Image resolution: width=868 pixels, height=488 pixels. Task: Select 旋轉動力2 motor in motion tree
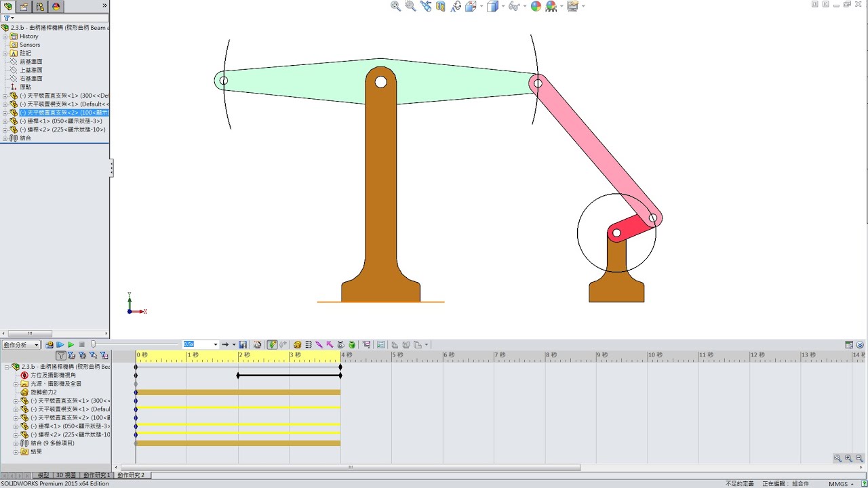coord(43,392)
